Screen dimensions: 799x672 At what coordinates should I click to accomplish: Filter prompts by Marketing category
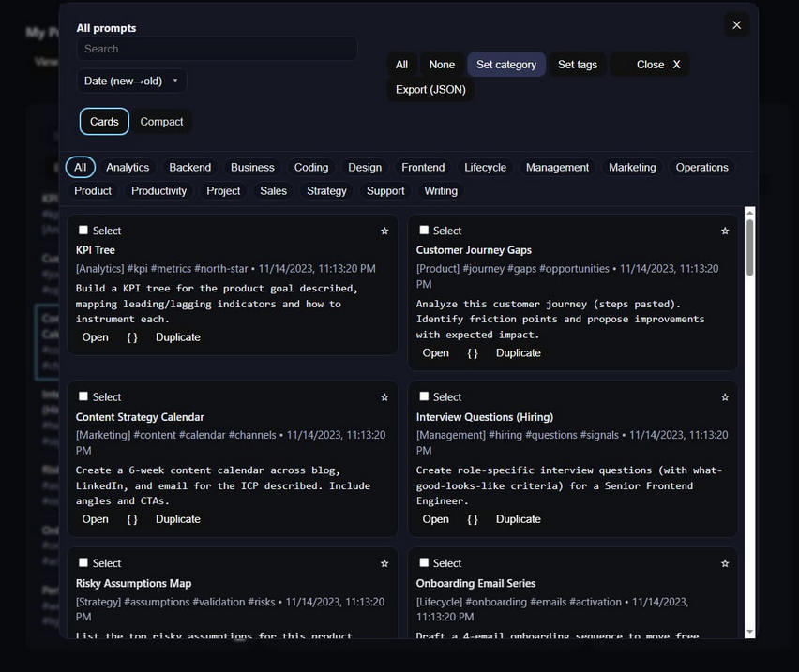point(632,168)
